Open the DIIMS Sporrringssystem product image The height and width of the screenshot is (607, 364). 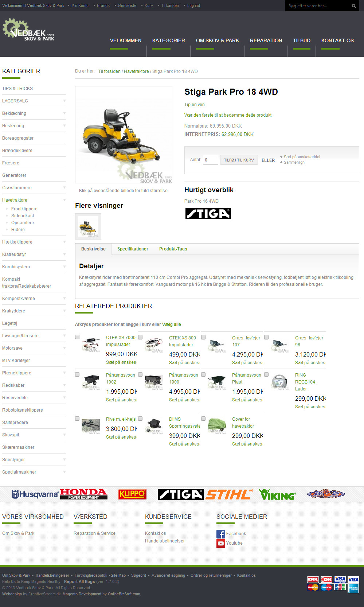point(154,425)
